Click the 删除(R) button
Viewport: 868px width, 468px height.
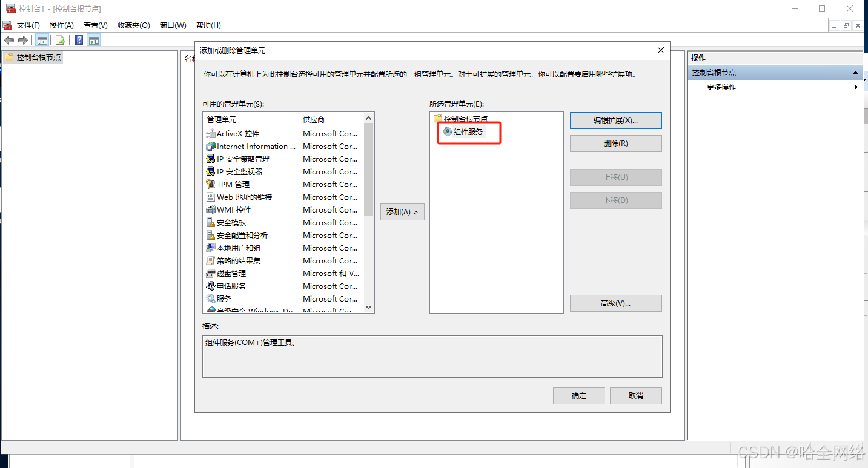point(616,143)
